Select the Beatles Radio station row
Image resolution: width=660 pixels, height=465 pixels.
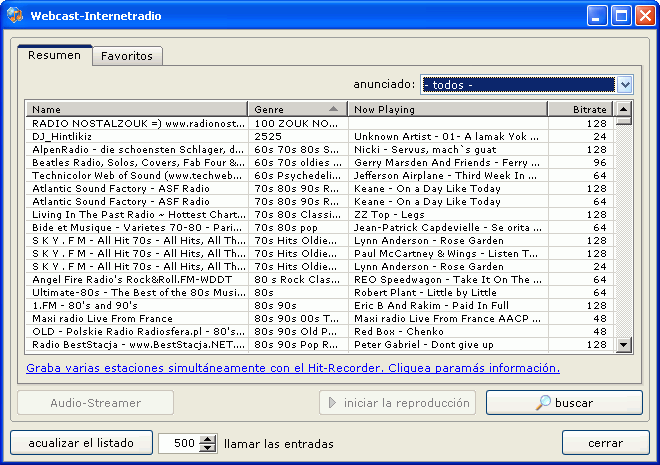click(137, 162)
